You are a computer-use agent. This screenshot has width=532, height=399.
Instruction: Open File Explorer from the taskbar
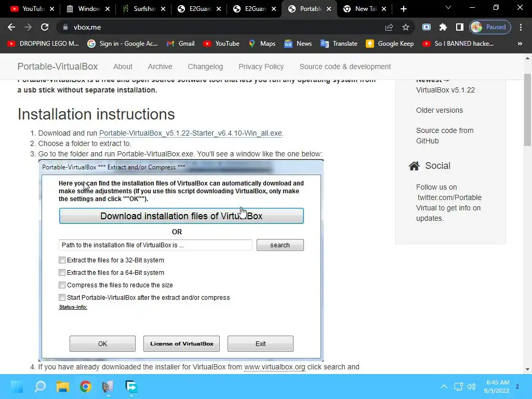(63, 387)
